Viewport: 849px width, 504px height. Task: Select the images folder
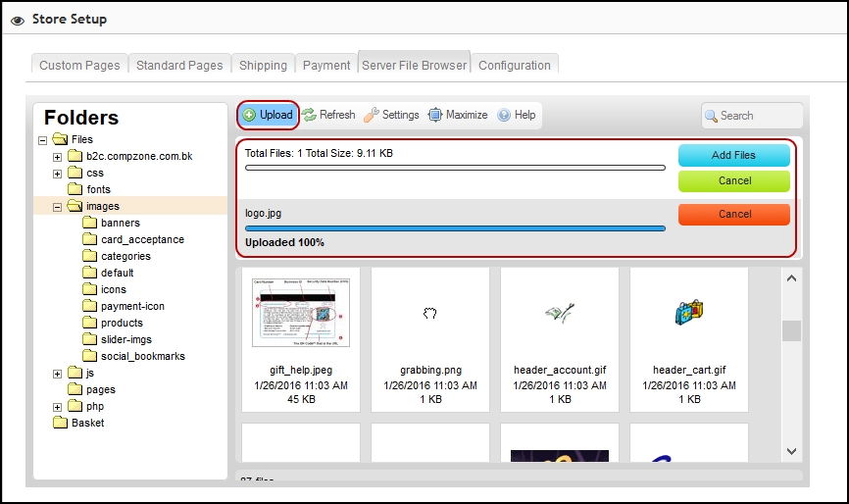tap(103, 206)
